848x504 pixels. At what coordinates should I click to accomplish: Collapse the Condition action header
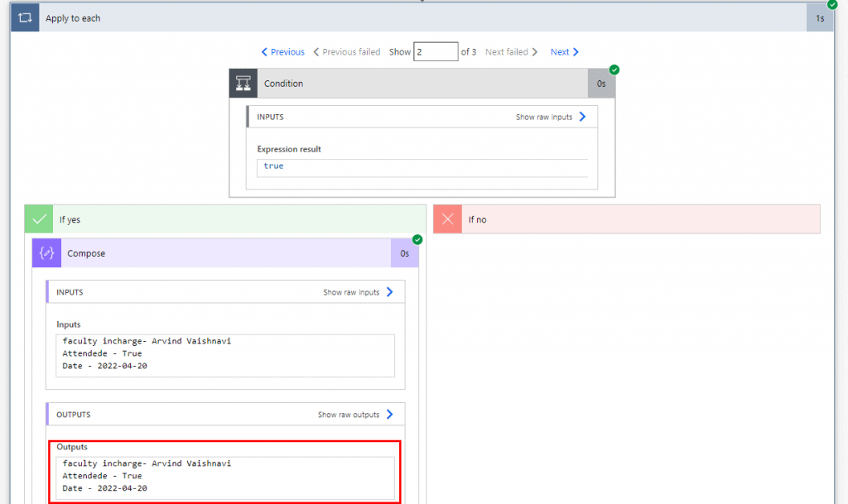[x=422, y=84]
